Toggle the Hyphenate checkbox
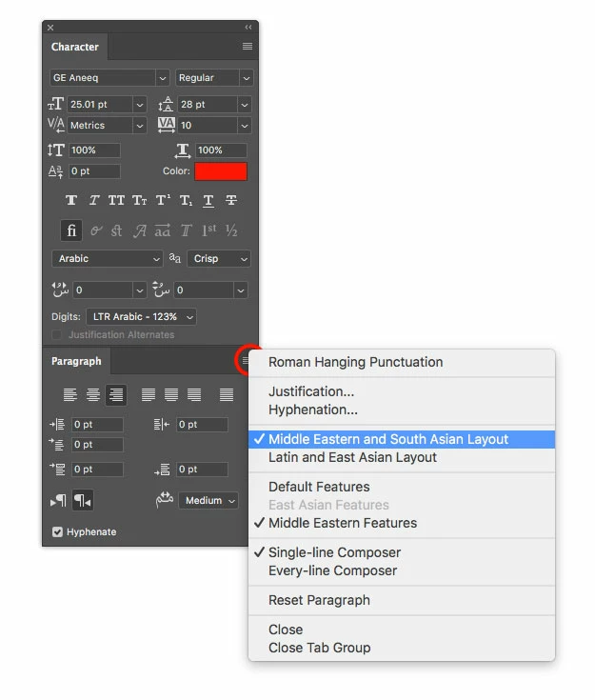Screen dimensions: 595x700 click(x=57, y=531)
